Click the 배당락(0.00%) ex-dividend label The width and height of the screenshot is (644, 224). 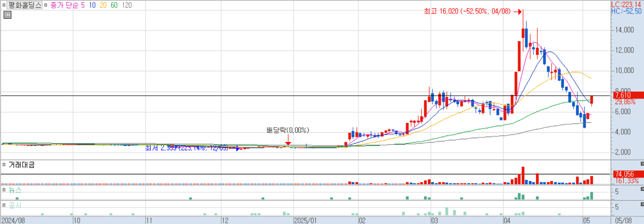point(288,130)
